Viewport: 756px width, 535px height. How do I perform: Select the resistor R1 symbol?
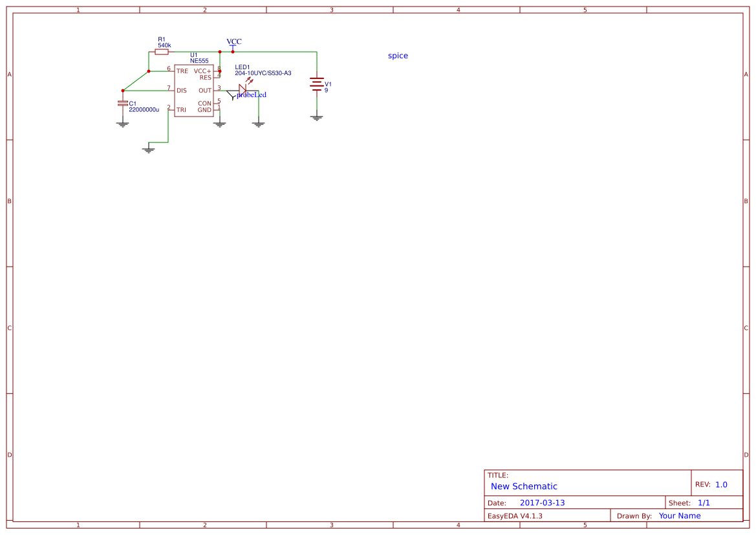[x=163, y=52]
